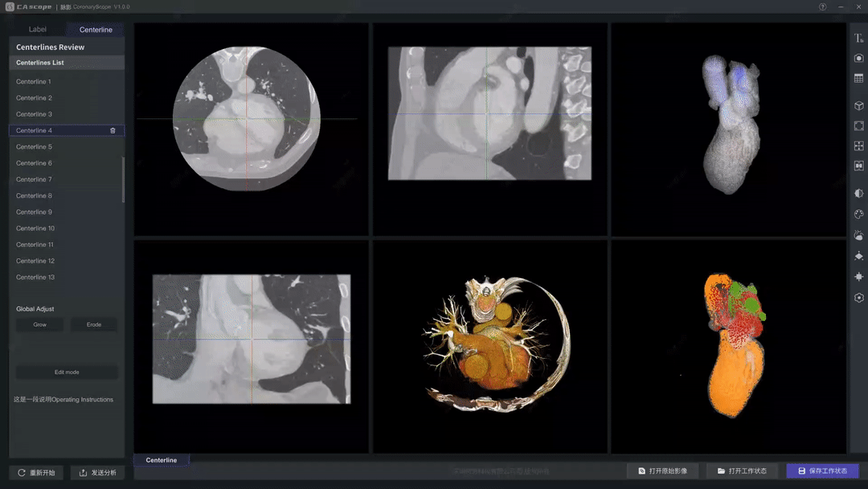Screen dimensions: 868x489
Task: Click the Grow button
Action: (40, 324)
